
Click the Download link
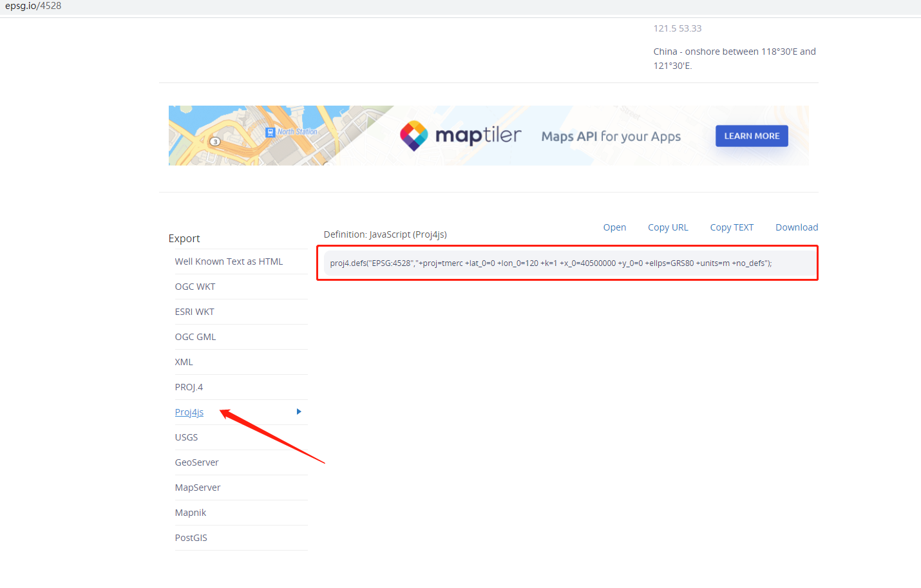[x=797, y=227]
